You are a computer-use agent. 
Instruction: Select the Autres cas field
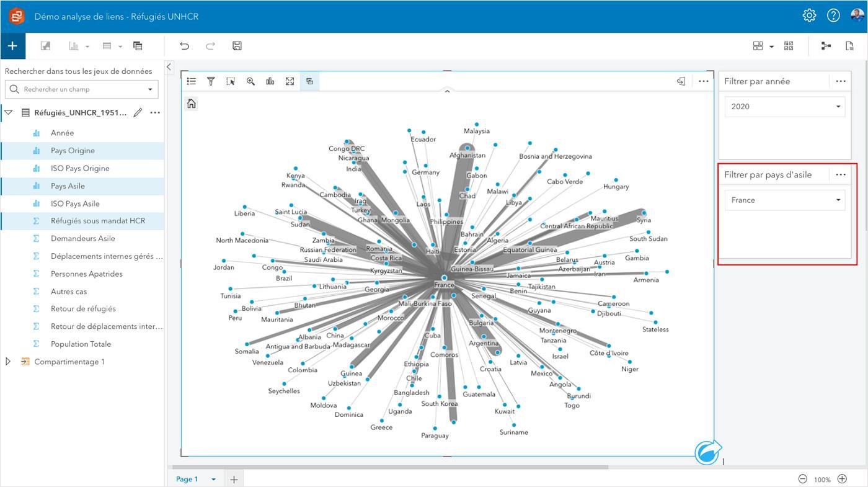pos(83,292)
